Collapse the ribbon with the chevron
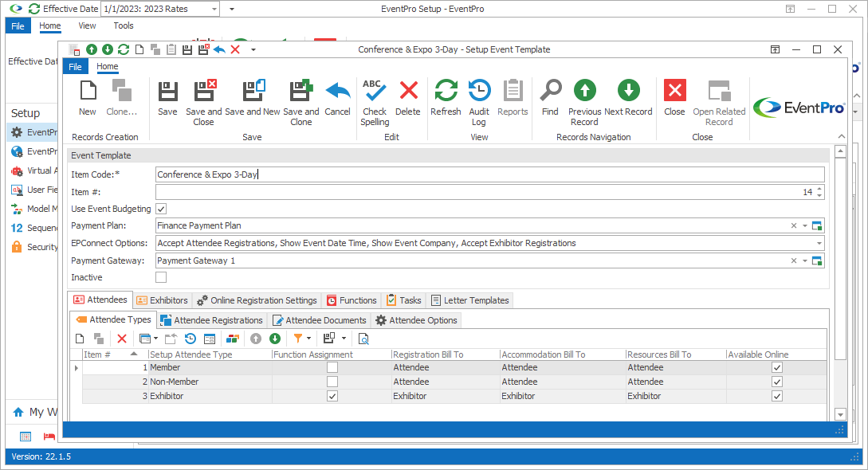868x470 pixels. pos(842,136)
